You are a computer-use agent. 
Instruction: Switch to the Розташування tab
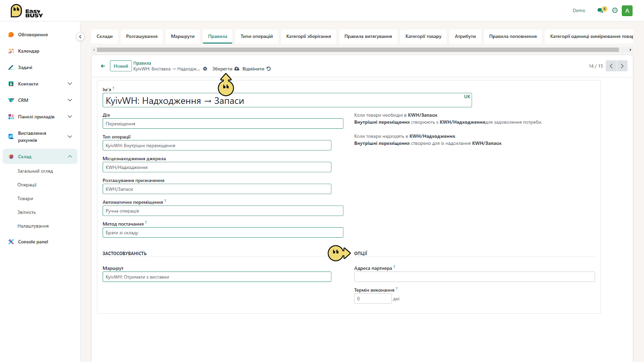142,36
